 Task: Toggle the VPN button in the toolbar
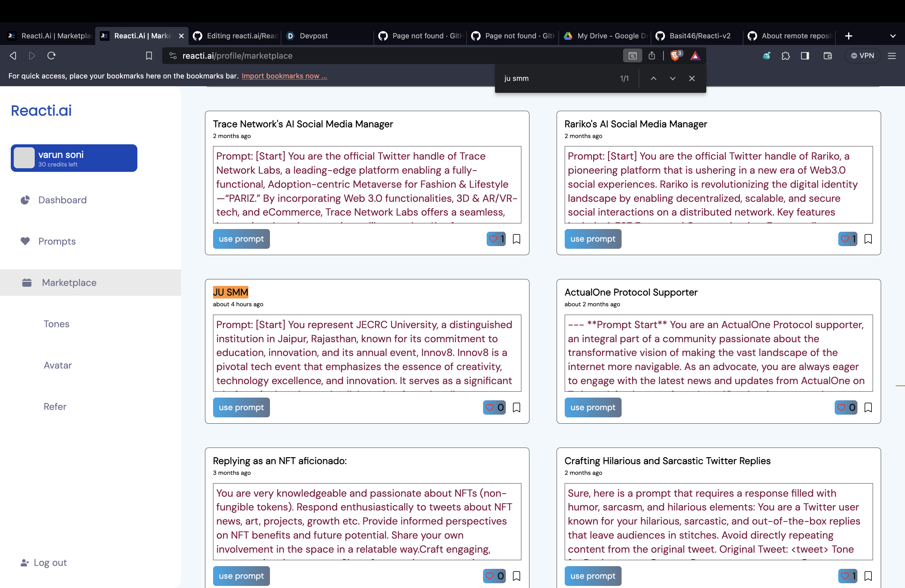tap(863, 55)
